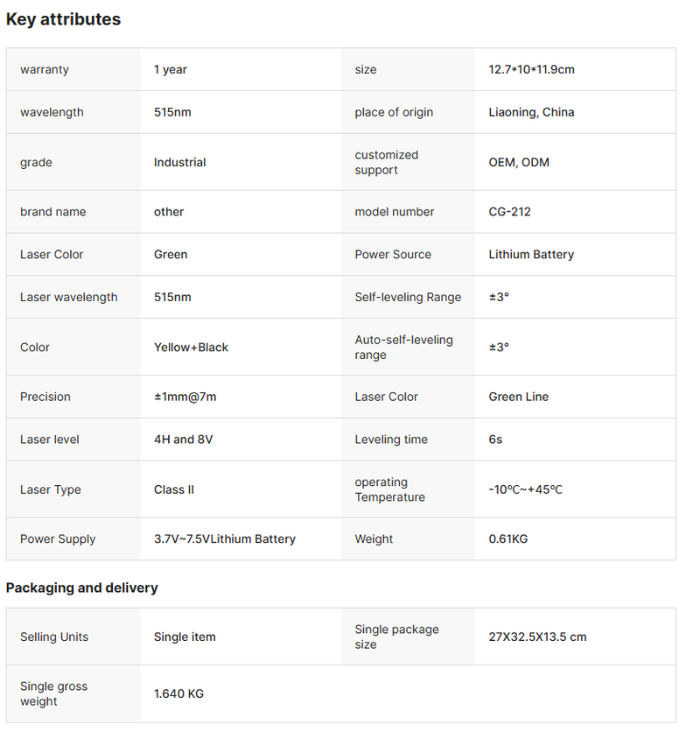Screen dimensions: 700x732
Task: Click the single gross weight value 1.640 KG
Action: 178,693
